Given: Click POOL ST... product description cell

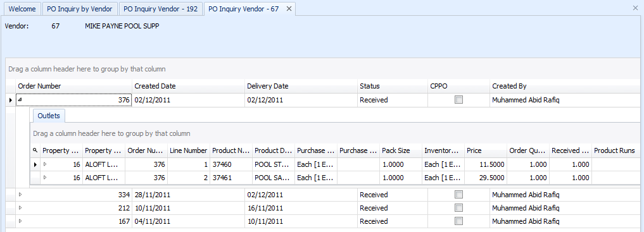Looking at the screenshot, I should 274,164.
